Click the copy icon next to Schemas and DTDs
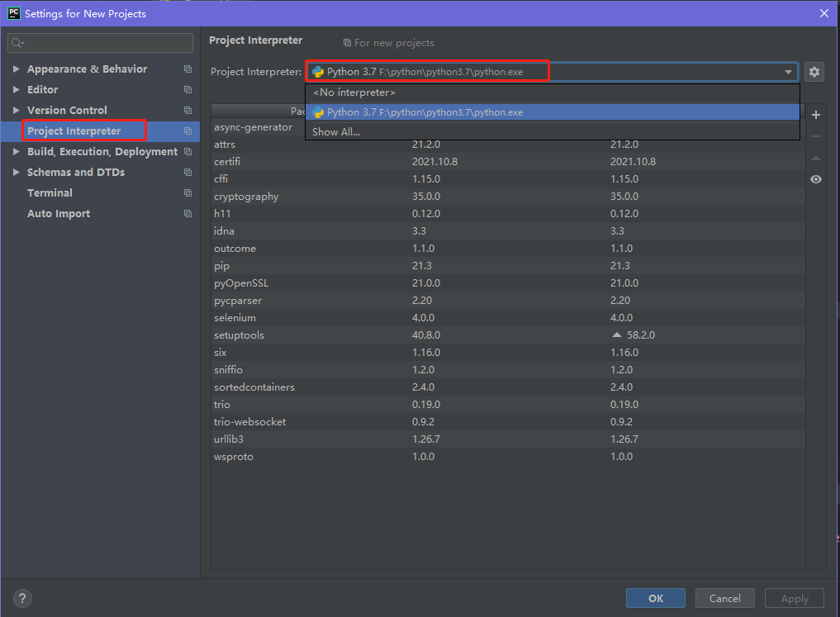Image resolution: width=840 pixels, height=617 pixels. click(x=187, y=173)
